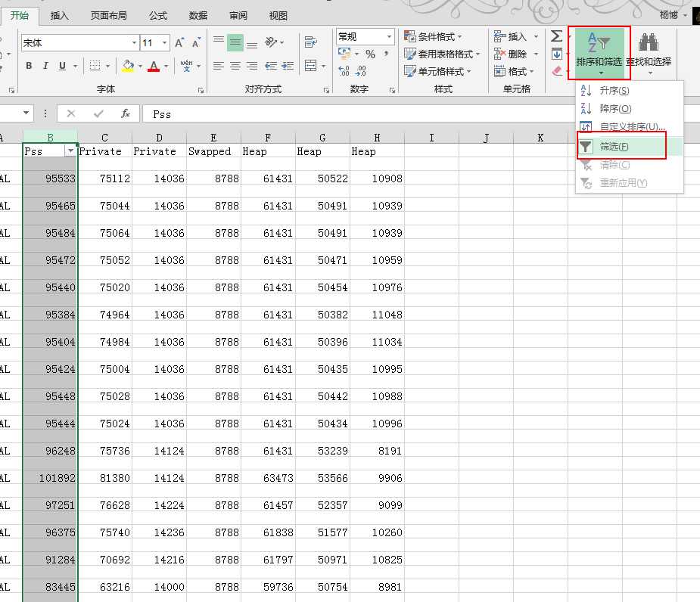This screenshot has height=602, width=700.
Task: Open font color dropdown arrow
Action: coord(166,66)
